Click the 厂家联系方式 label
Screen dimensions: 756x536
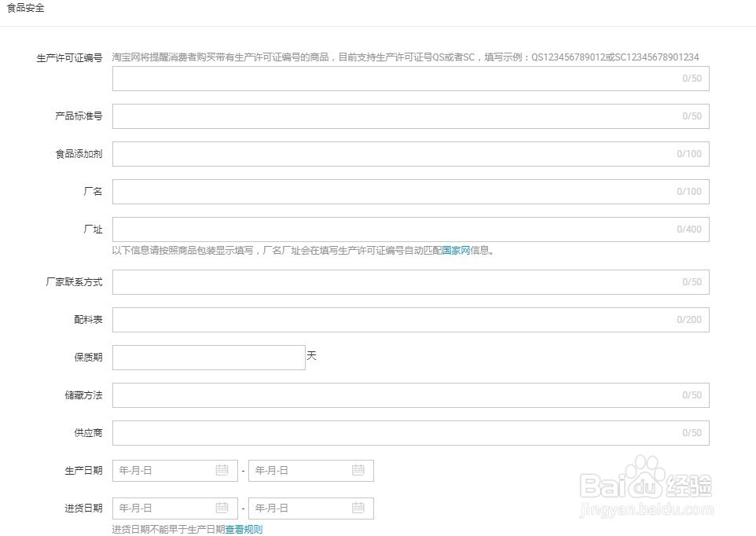74,281
